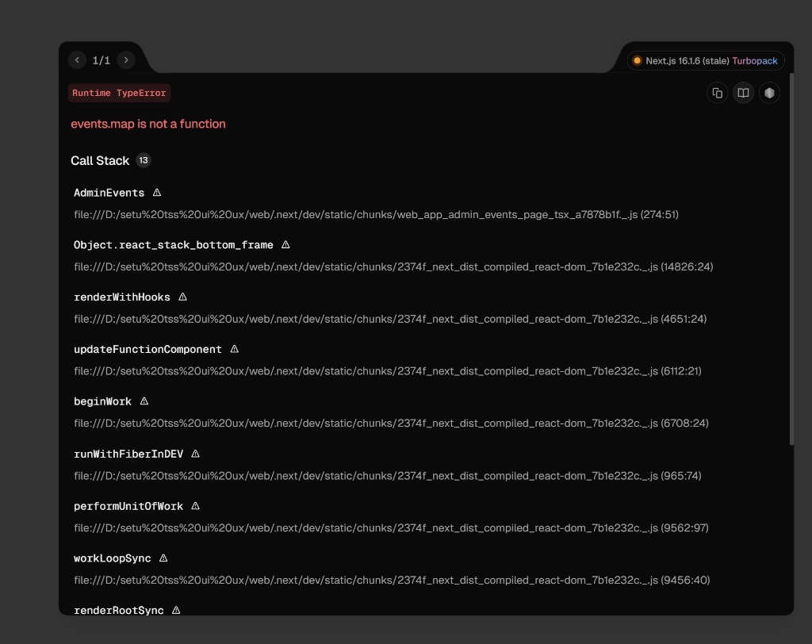
Task: Open the react-dom file path ending (4651:24)
Action: click(x=390, y=319)
